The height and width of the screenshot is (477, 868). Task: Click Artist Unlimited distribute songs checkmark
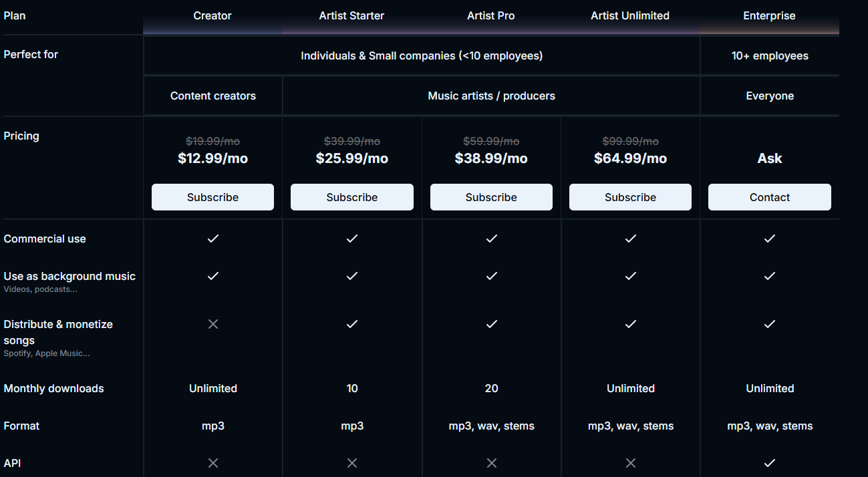click(630, 324)
